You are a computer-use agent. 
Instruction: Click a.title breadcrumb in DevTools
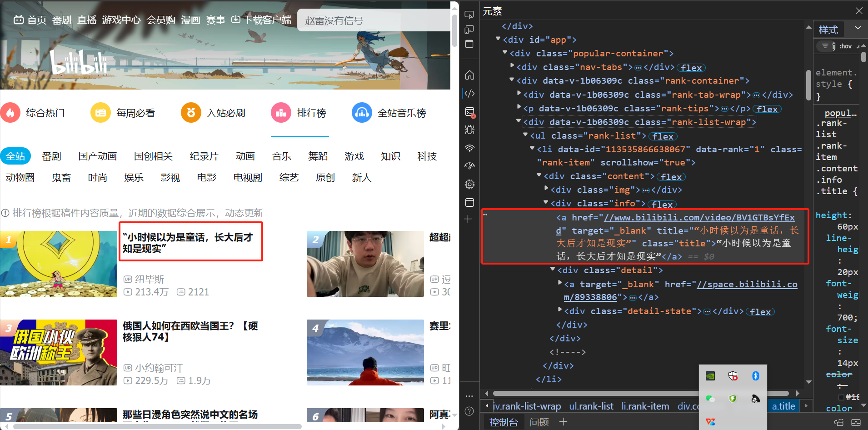point(783,406)
